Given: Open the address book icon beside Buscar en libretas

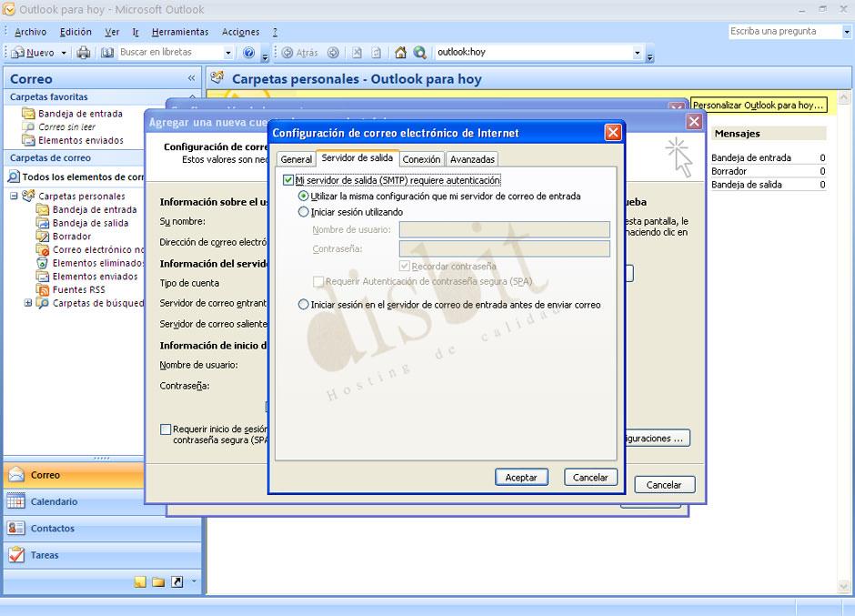Looking at the screenshot, I should 107,52.
